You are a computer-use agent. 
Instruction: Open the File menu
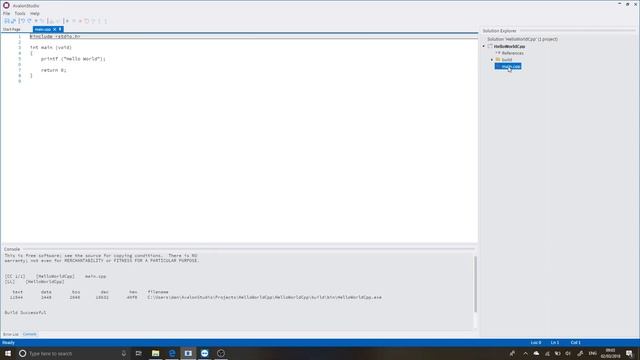(x=7, y=13)
